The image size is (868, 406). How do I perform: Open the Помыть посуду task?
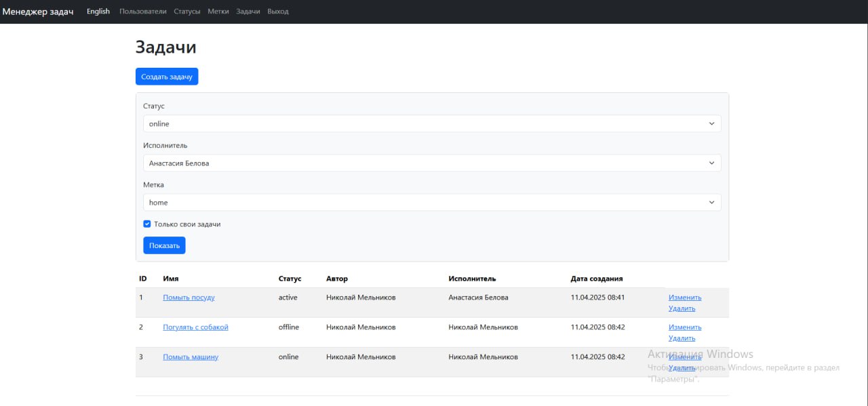pyautogui.click(x=189, y=298)
